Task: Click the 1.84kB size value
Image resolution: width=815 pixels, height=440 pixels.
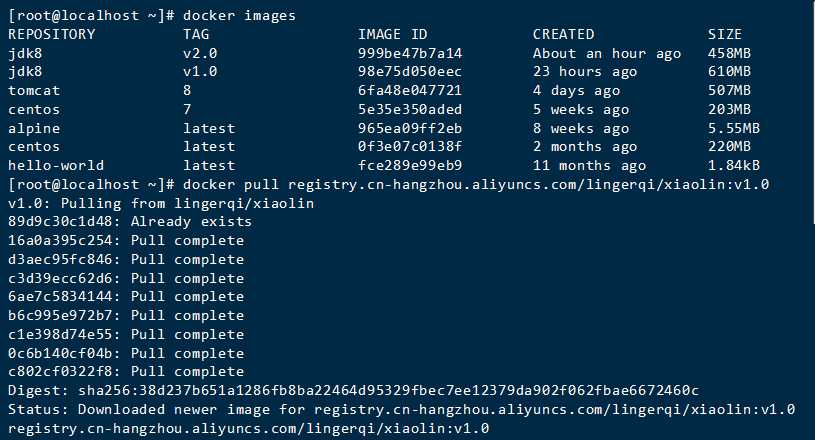Action: pyautogui.click(x=734, y=165)
